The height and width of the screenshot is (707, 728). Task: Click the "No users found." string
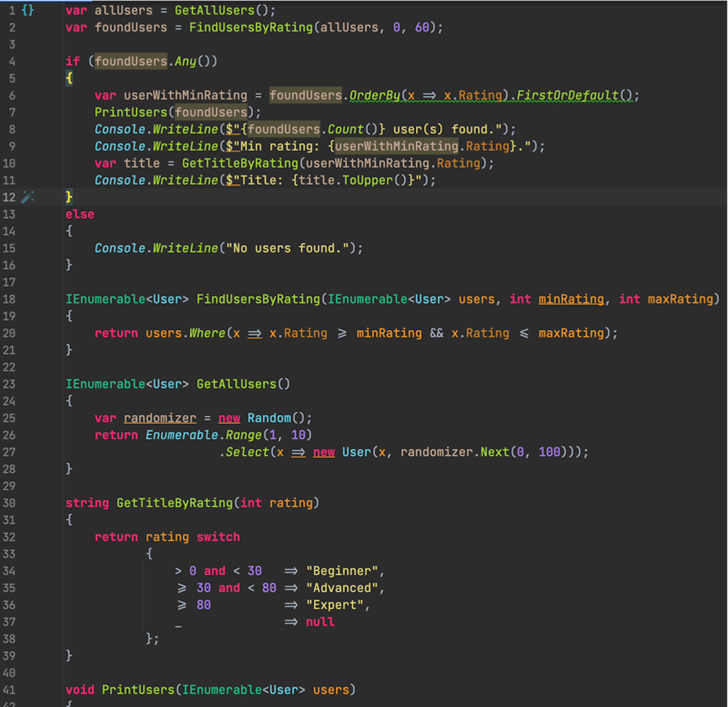point(287,248)
